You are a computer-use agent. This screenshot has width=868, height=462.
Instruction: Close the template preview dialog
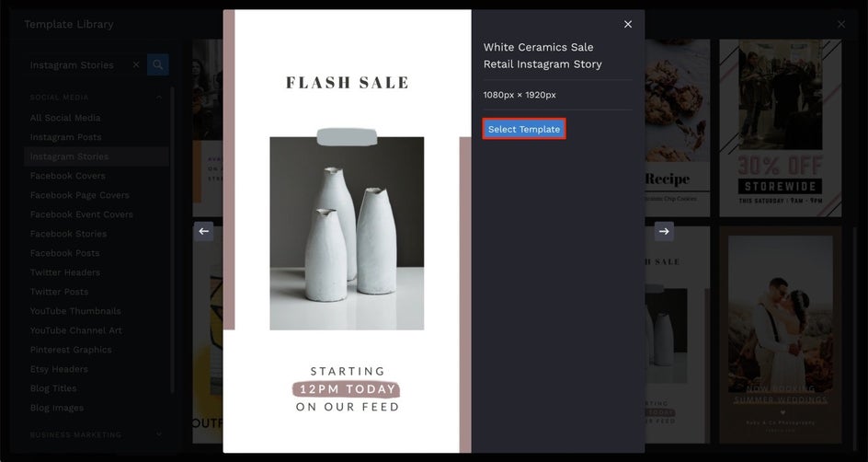coord(628,25)
